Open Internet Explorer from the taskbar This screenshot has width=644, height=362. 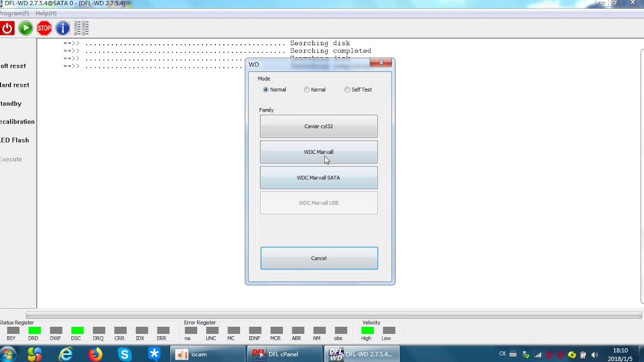coord(65,354)
